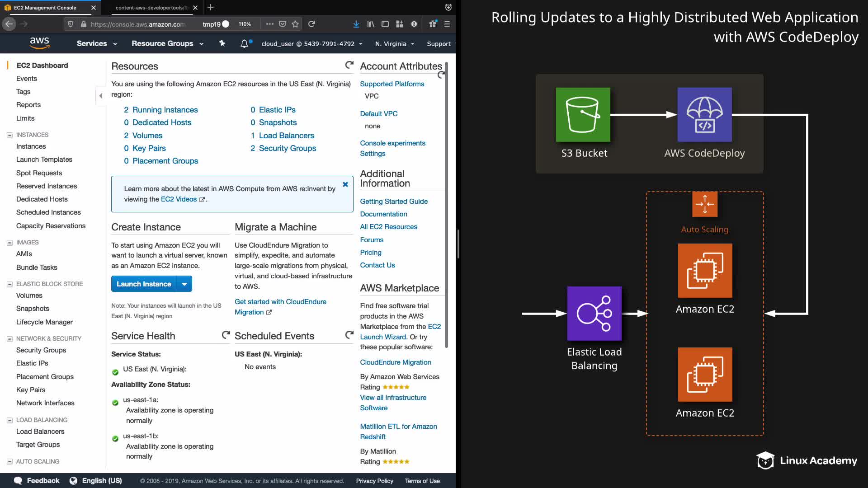868x488 pixels.
Task: Open the AWS notifications bell
Action: point(244,43)
